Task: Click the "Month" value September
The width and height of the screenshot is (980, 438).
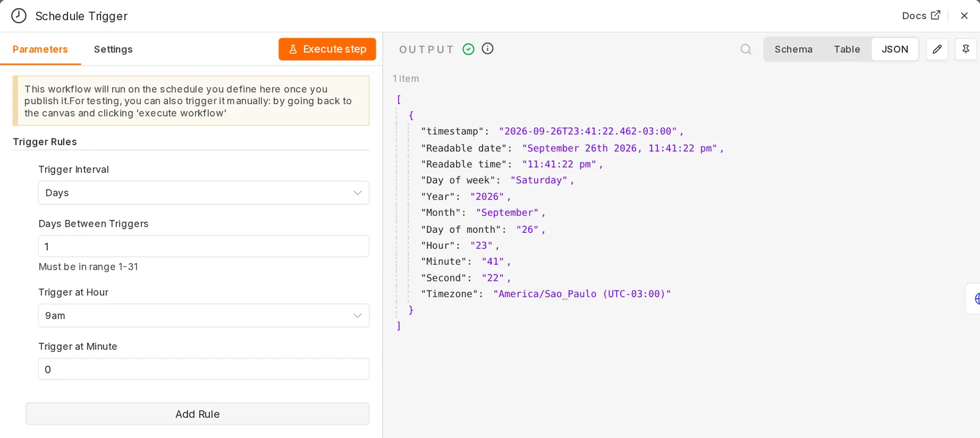Action: point(507,213)
